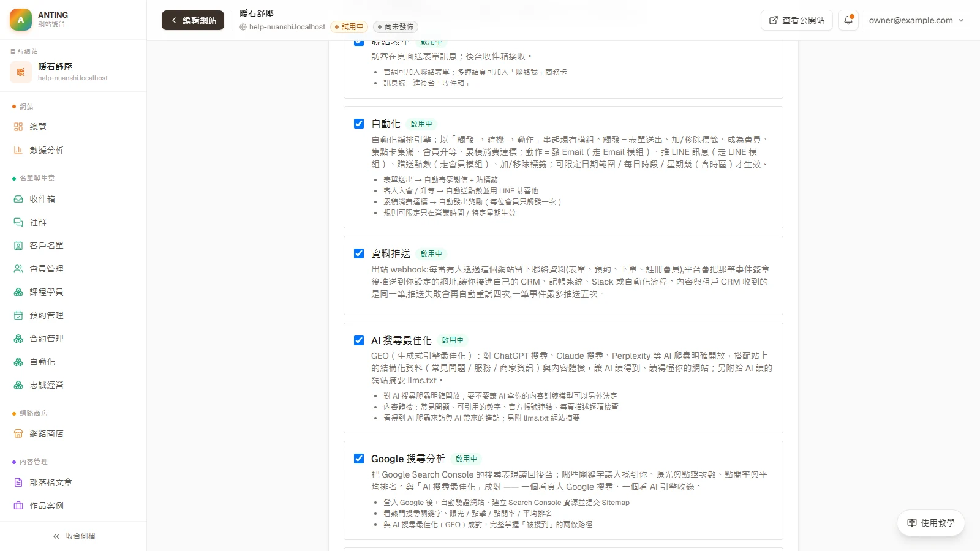This screenshot has height=551, width=980.
Task: Navigate to 會員管理 in the sidebar
Action: coord(73,269)
